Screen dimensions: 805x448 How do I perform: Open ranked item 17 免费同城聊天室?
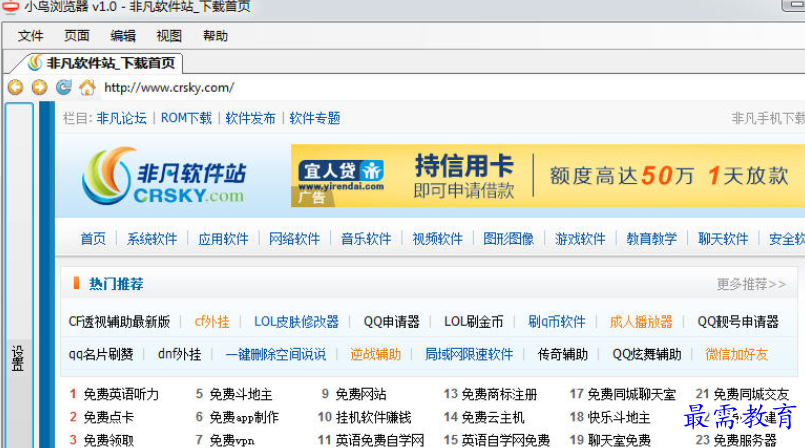(x=632, y=394)
